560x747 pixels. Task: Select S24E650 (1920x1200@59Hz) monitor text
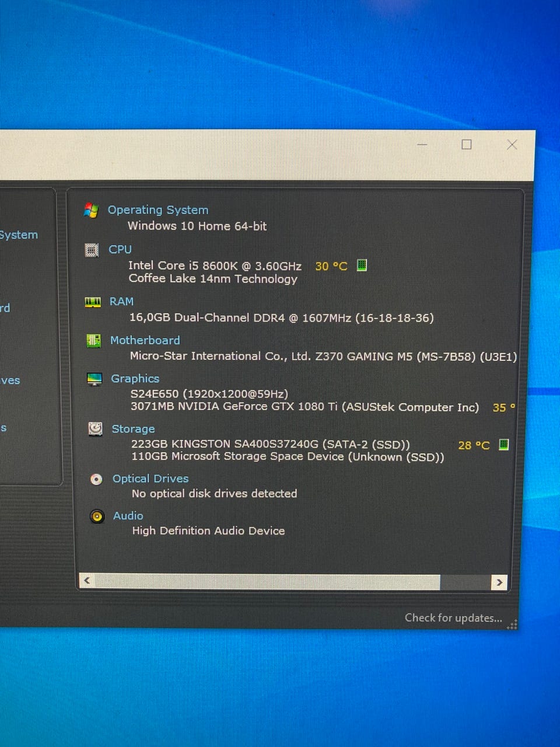pyautogui.click(x=209, y=394)
